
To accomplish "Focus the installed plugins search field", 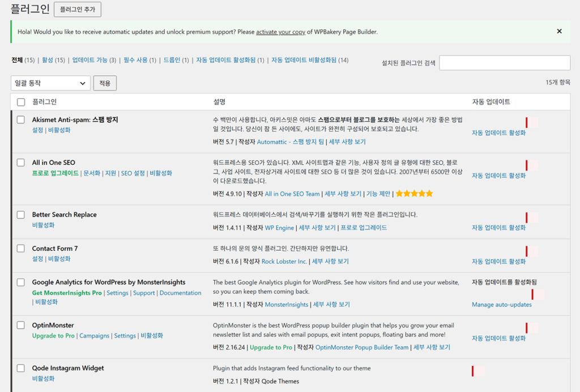I will [x=505, y=63].
